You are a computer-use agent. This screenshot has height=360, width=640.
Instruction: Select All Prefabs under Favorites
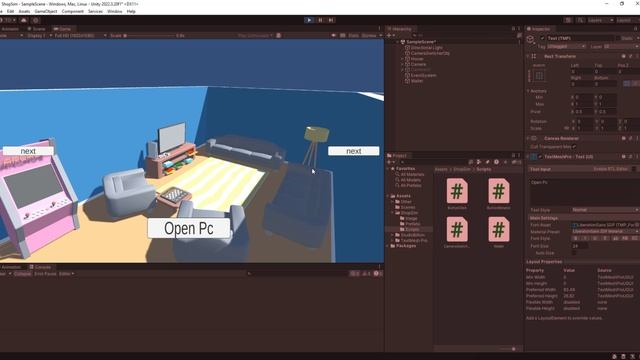(411, 185)
